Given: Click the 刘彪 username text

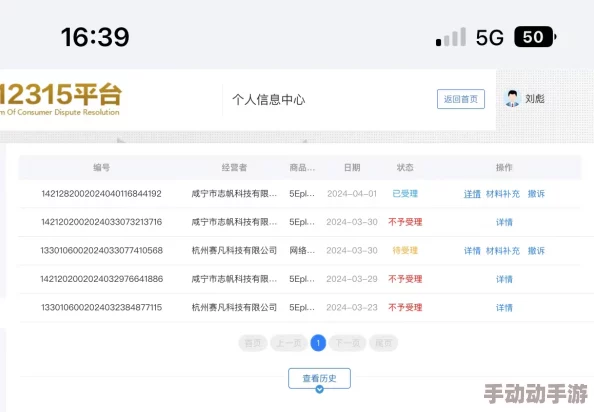Looking at the screenshot, I should coord(535,99).
